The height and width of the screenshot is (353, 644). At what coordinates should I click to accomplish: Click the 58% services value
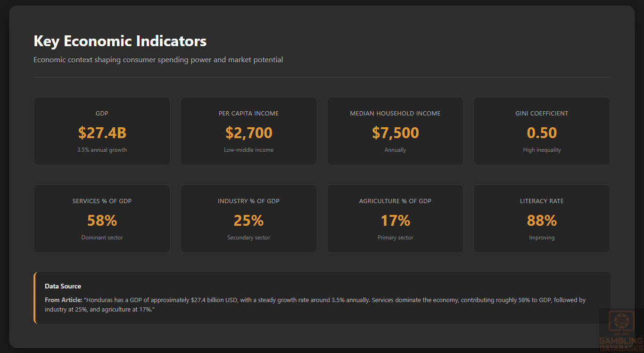click(102, 221)
